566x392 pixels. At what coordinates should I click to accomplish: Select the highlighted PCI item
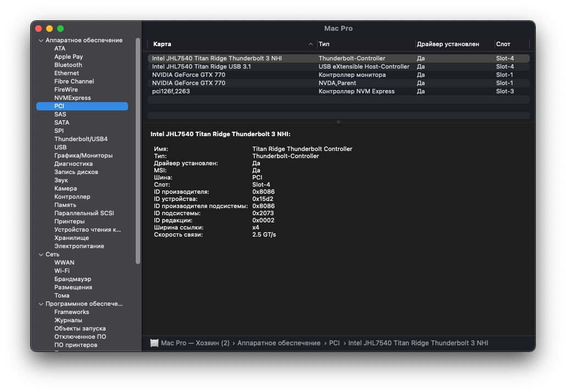(82, 106)
